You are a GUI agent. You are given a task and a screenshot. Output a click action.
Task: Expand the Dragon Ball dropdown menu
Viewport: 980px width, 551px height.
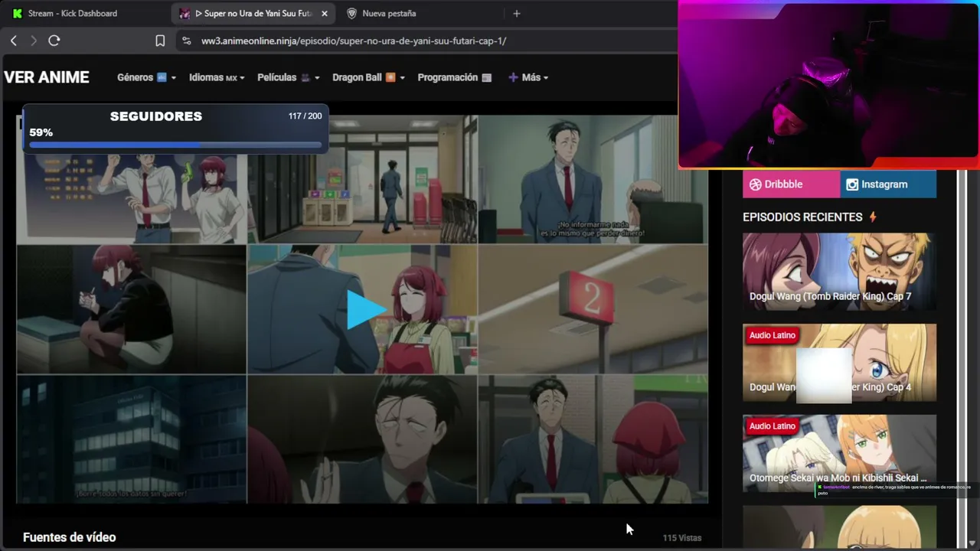point(368,77)
